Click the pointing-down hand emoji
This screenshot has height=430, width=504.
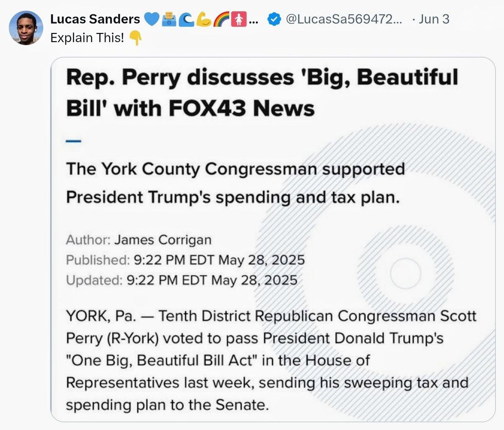point(135,39)
